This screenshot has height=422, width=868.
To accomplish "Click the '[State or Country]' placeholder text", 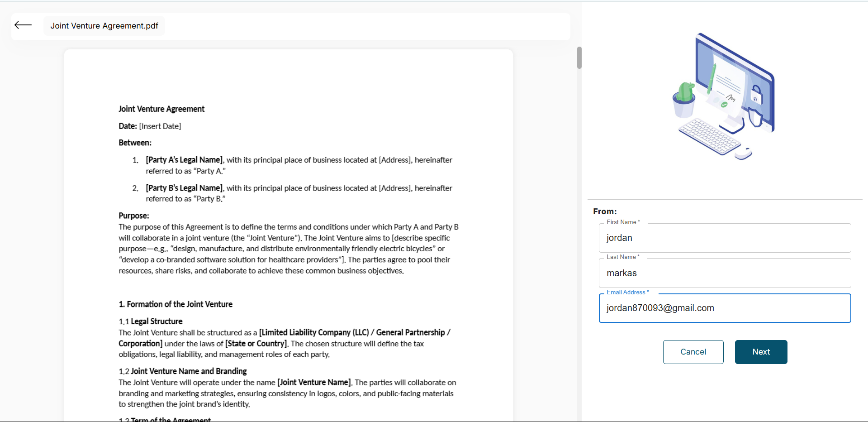I will point(256,344).
